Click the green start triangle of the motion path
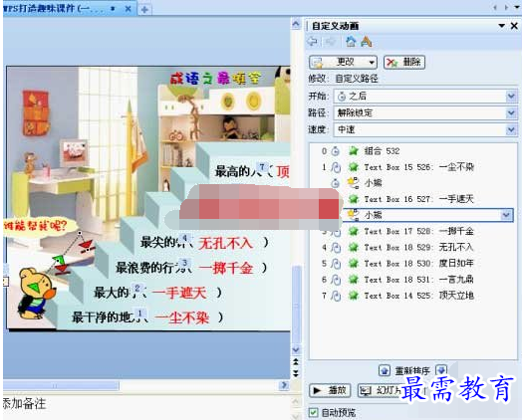Viewport: 522px width, 420px height. click(x=58, y=261)
